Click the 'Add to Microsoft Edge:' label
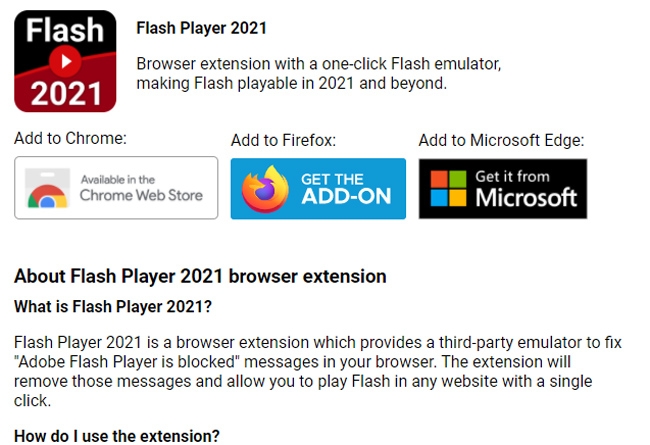650x445 pixels. 501,140
